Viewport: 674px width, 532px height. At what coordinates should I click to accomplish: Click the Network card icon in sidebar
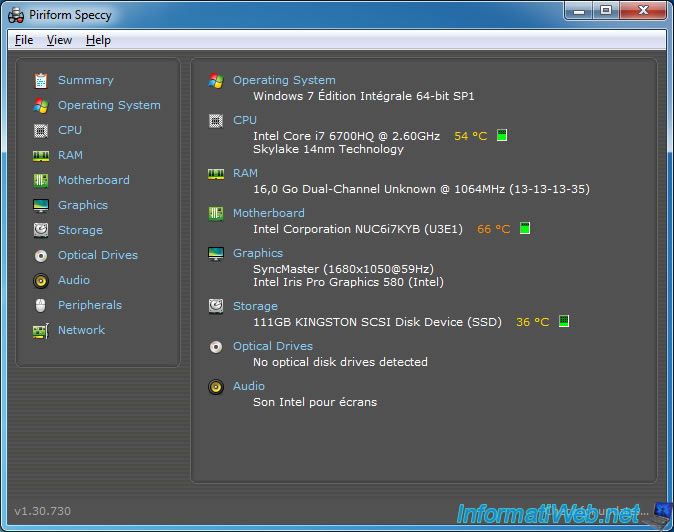41,331
